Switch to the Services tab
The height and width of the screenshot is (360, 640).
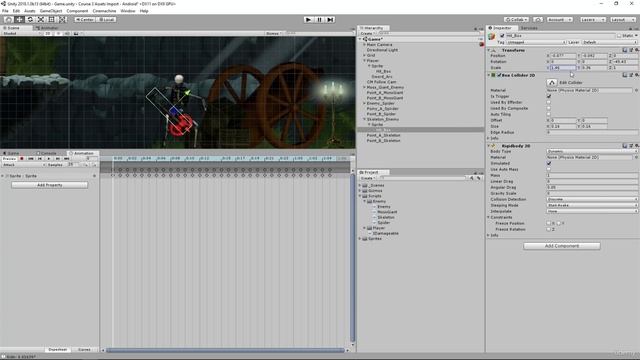point(529,28)
